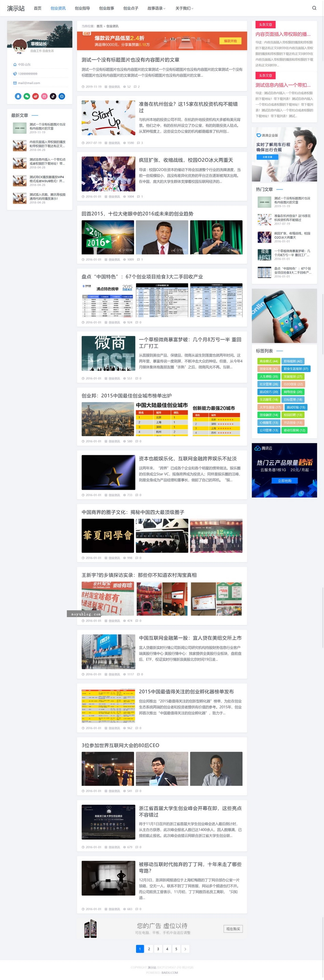This screenshot has width=324, height=980.
Task: Open the black TikTok/Douyin social icon
Action: click(x=53, y=96)
